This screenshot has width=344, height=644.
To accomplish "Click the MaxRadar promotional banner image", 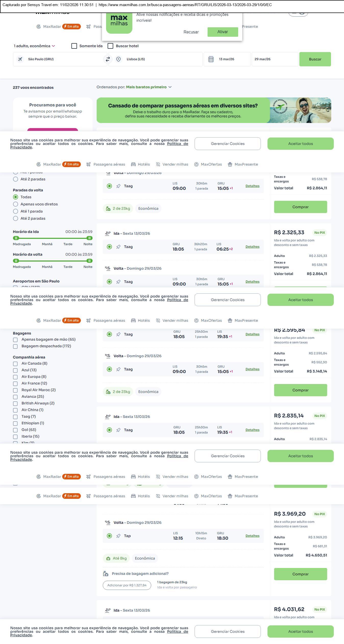I will click(214, 110).
